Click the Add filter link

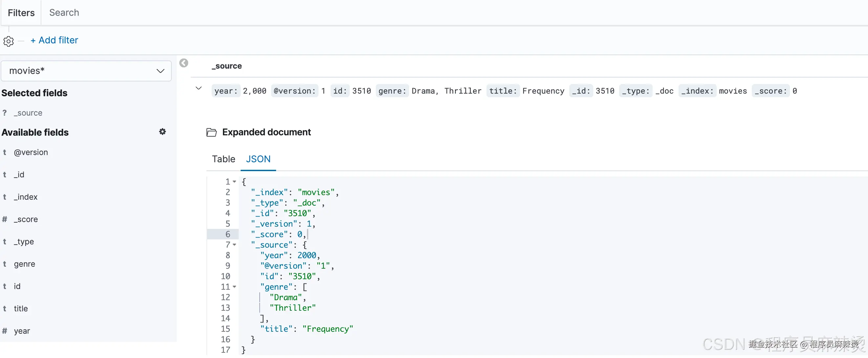[x=54, y=40]
